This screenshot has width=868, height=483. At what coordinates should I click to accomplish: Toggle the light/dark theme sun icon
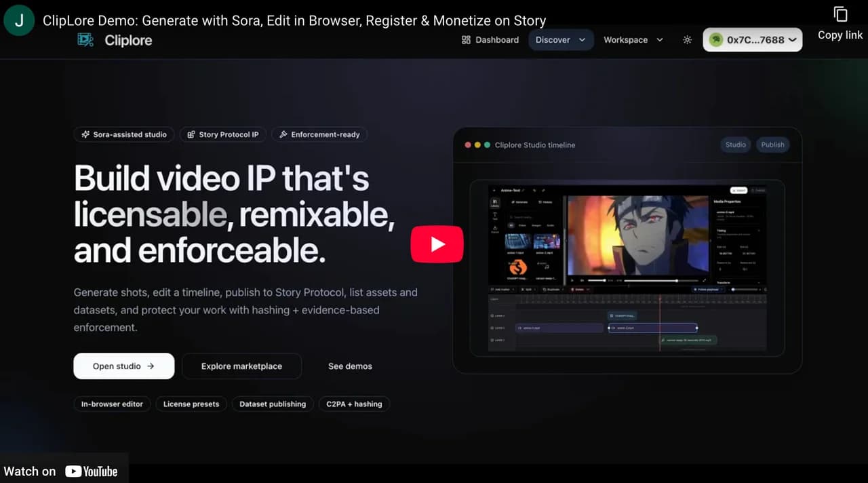[687, 40]
